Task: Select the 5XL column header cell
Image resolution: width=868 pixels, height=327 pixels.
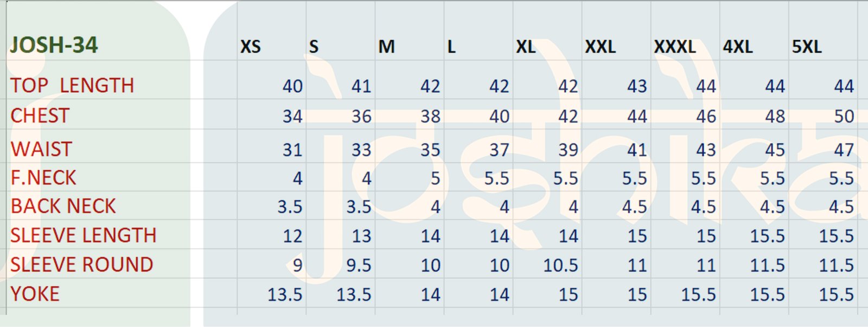Action: coord(807,47)
